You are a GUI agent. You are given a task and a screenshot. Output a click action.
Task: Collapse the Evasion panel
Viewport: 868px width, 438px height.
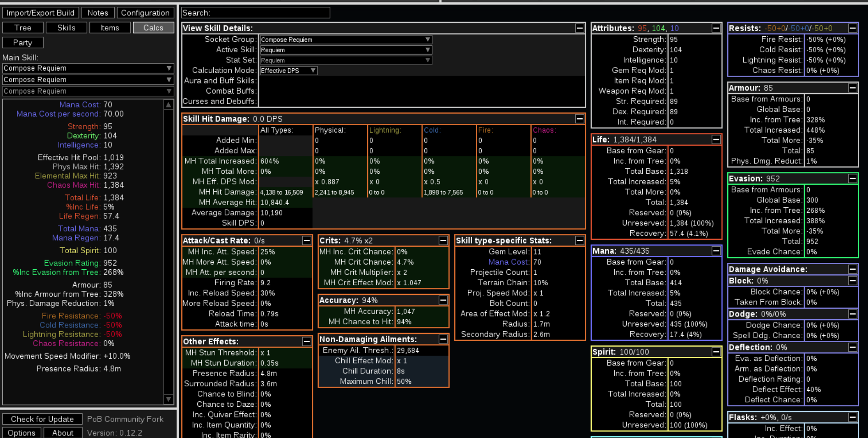(x=852, y=178)
